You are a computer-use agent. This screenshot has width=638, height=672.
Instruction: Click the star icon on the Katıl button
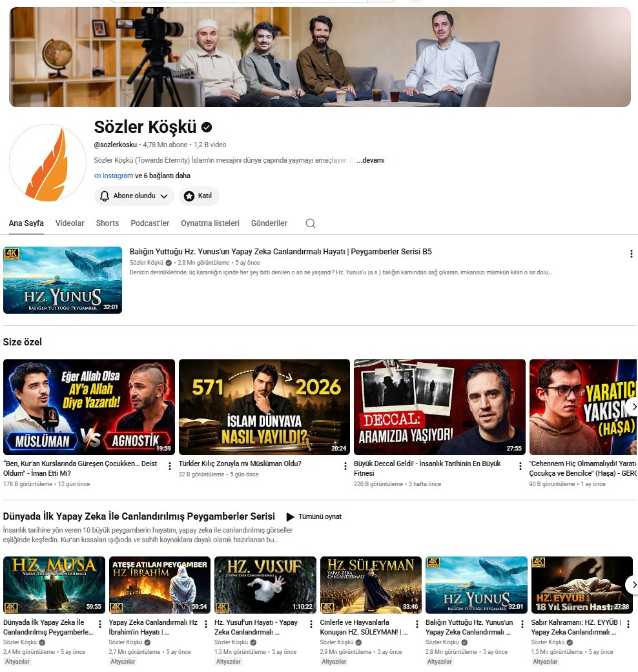(189, 196)
